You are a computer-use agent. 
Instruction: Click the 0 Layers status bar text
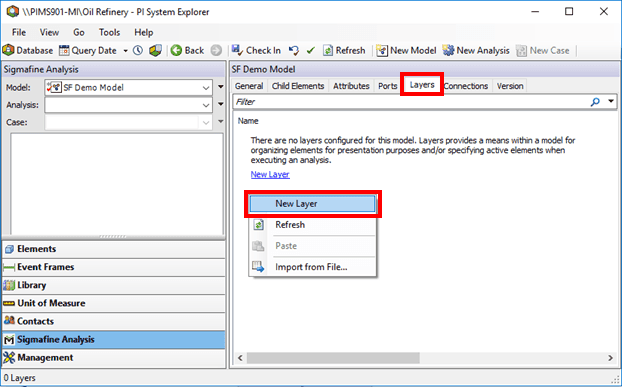point(19,378)
